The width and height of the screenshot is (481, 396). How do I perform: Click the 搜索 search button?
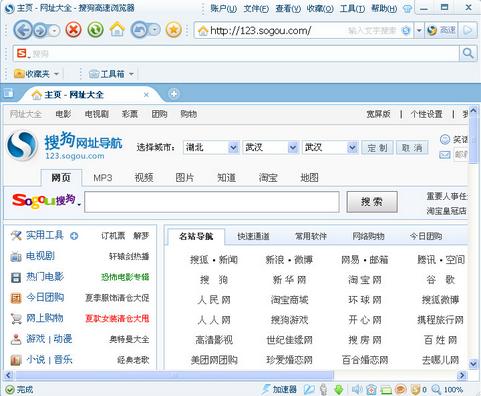coord(372,202)
